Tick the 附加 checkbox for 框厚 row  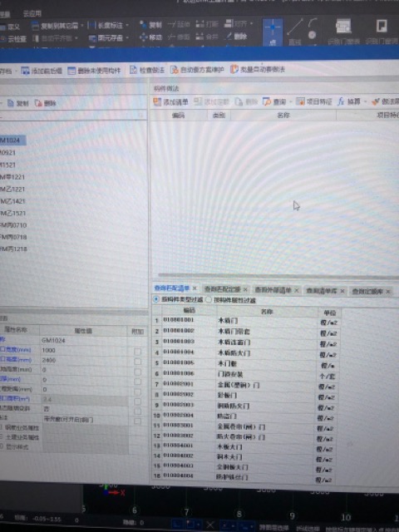(137, 382)
